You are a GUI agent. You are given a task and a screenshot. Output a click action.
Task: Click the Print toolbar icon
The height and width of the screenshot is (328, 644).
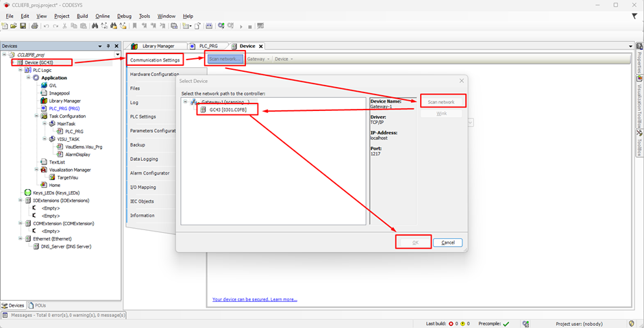pyautogui.click(x=34, y=26)
